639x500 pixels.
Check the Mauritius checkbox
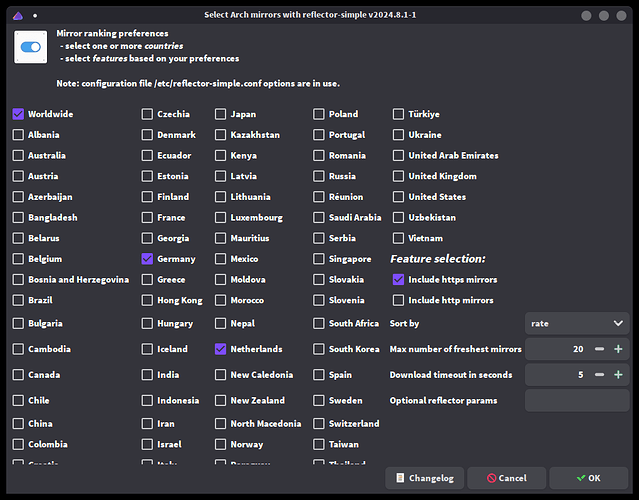[220, 238]
